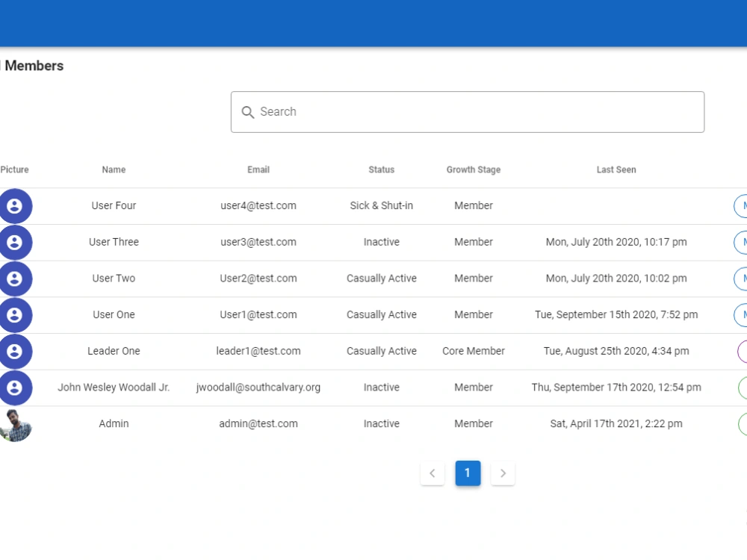
Task: Click User One's avatar icon
Action: coord(15,315)
